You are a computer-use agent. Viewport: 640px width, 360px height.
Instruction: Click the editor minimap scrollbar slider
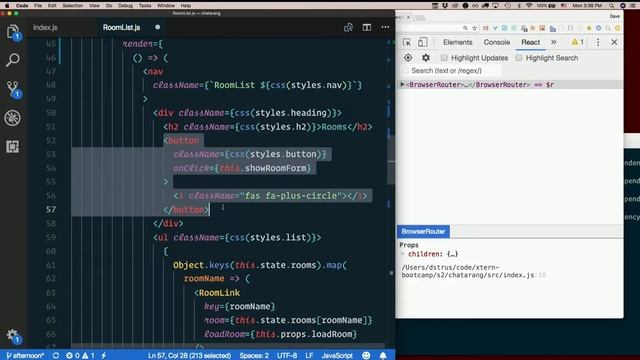click(391, 161)
